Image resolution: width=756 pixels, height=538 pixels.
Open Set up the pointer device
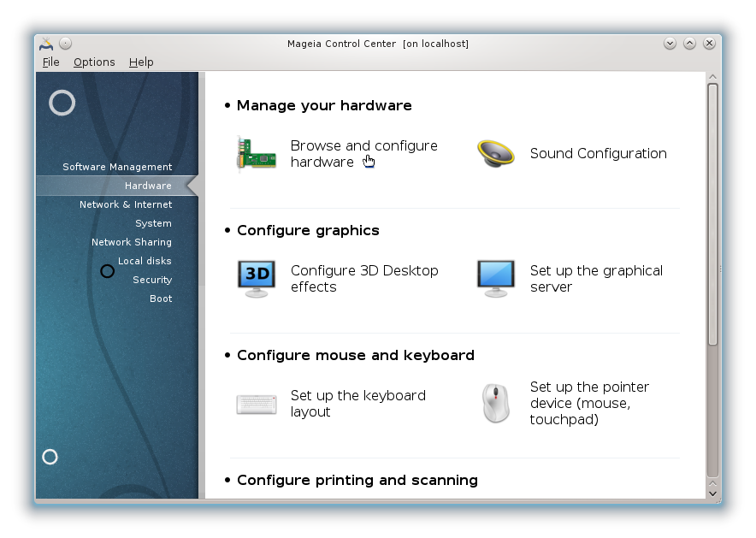589,403
